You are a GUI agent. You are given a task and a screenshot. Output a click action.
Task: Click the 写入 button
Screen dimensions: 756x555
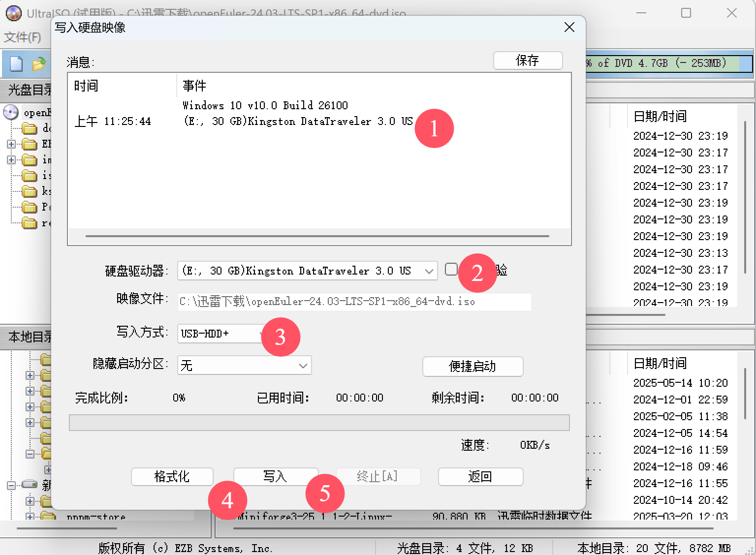pos(276,476)
